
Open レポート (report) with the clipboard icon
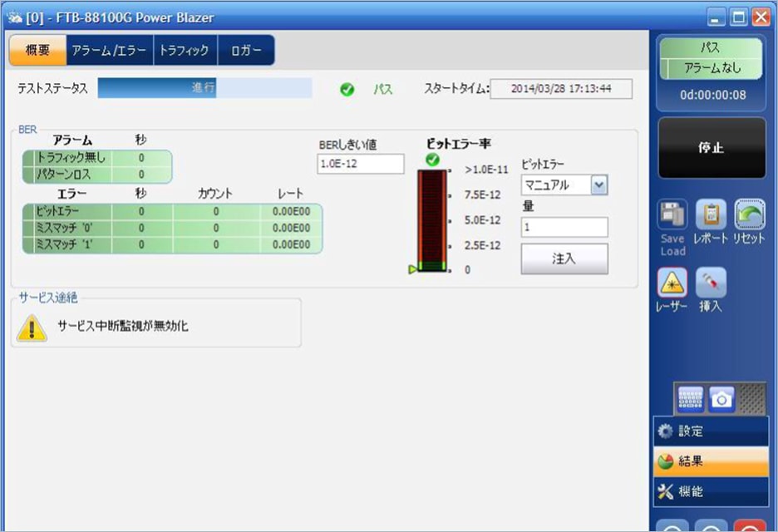coord(709,213)
